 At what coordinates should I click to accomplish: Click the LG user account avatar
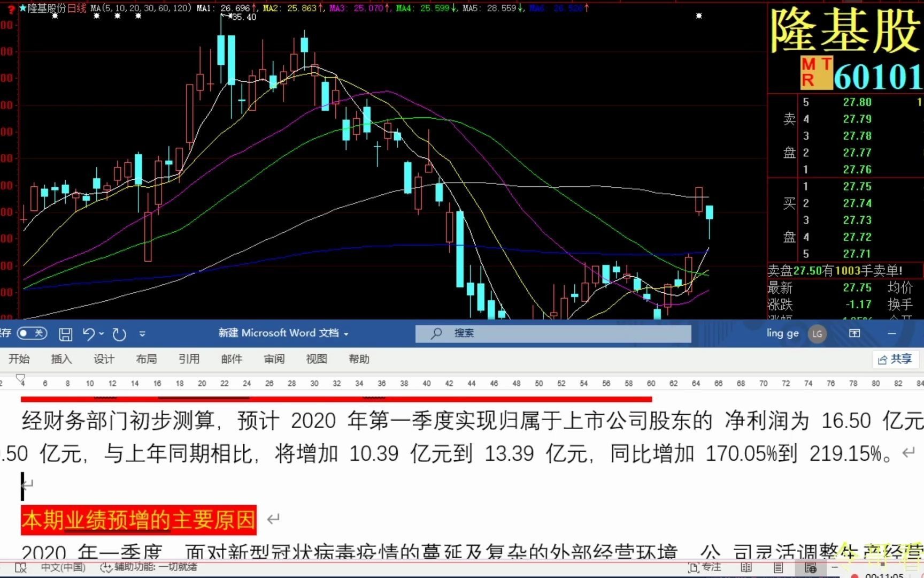point(817,334)
